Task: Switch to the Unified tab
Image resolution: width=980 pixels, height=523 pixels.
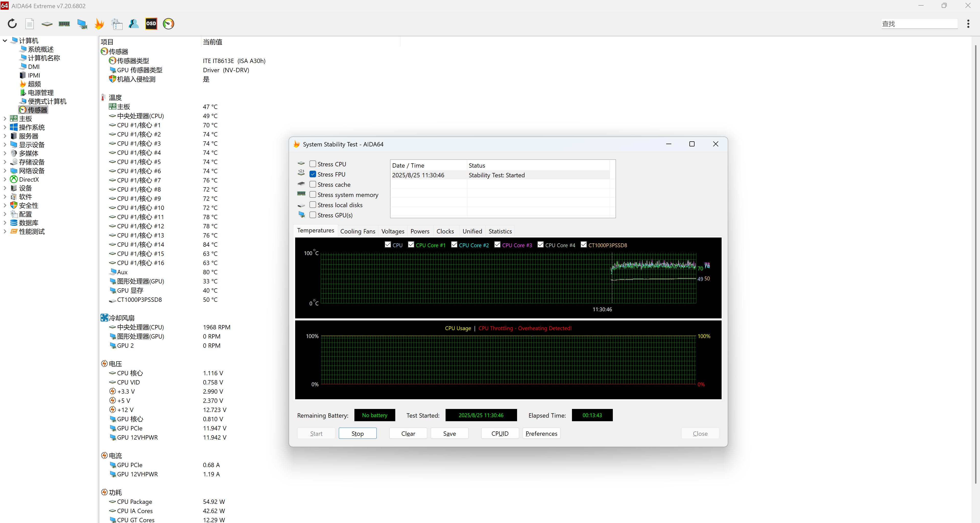Action: click(x=472, y=231)
